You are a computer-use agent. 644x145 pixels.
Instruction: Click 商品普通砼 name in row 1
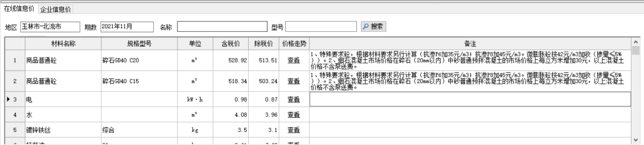pyautogui.click(x=63, y=60)
